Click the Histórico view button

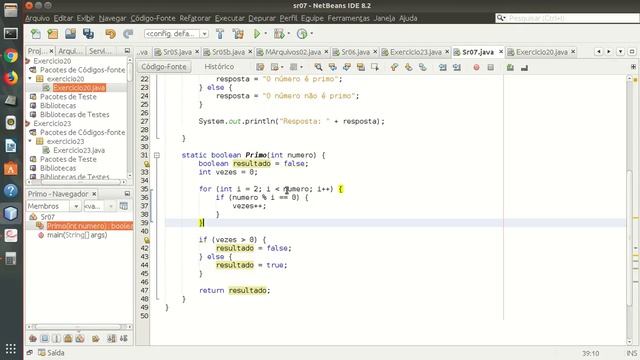pyautogui.click(x=219, y=67)
